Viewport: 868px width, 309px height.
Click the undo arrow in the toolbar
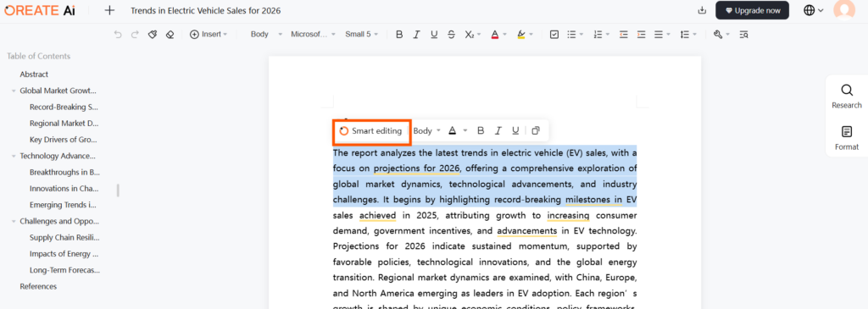tap(117, 34)
